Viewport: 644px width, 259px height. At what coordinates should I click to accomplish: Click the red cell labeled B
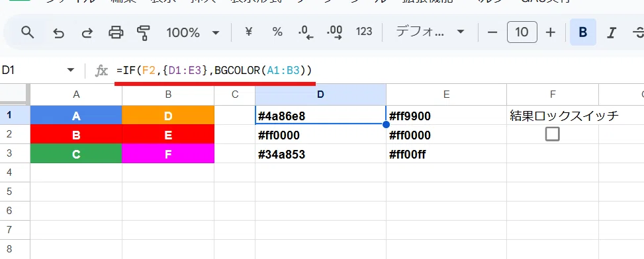click(76, 134)
